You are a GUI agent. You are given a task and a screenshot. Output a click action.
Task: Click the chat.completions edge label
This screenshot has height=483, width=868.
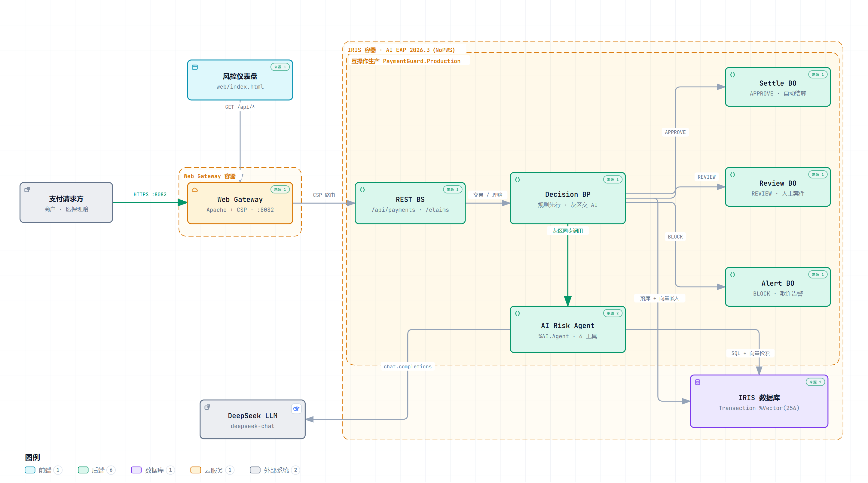(408, 366)
